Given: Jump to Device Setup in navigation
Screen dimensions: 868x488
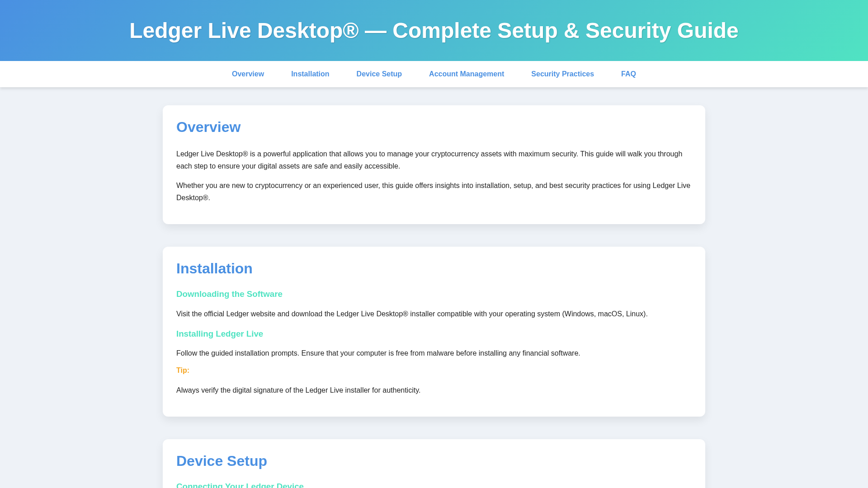Looking at the screenshot, I should pyautogui.click(x=379, y=74).
